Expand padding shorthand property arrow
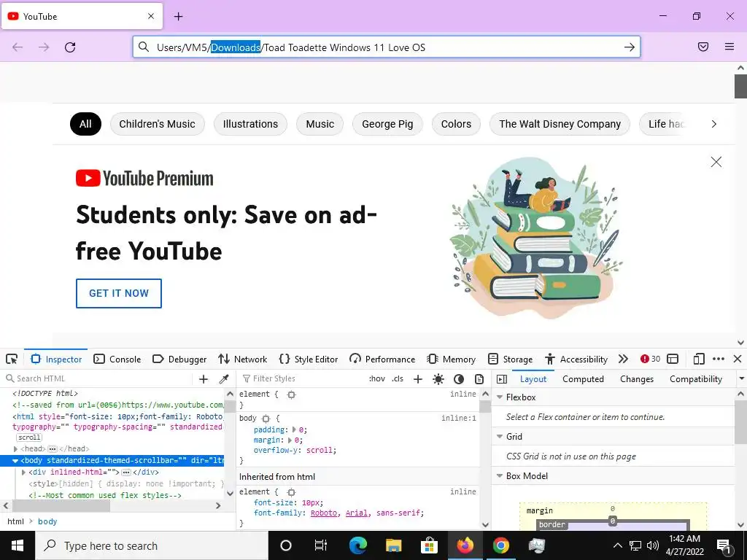747x560 pixels. tap(294, 429)
